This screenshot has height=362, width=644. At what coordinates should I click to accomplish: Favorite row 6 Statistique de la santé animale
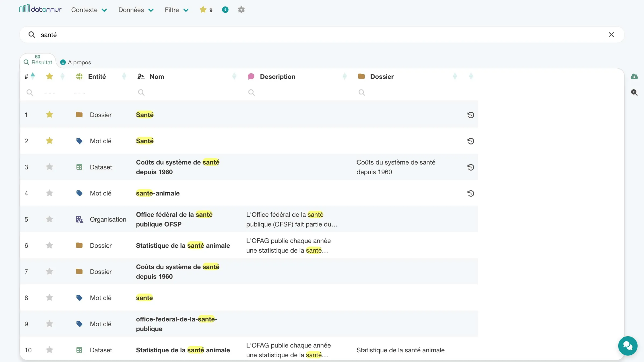[49, 245]
